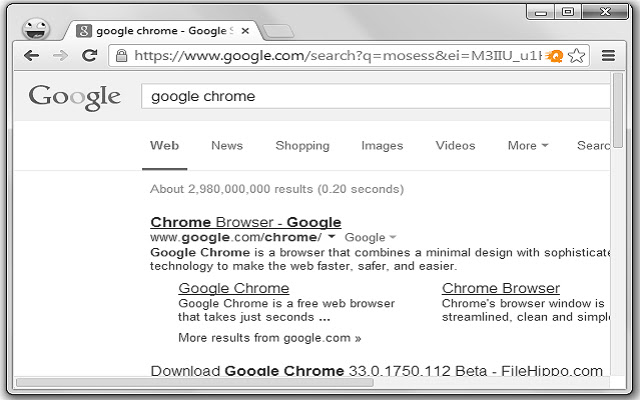Switch to the Images results tab
The image size is (640, 400).
pyautogui.click(x=382, y=146)
